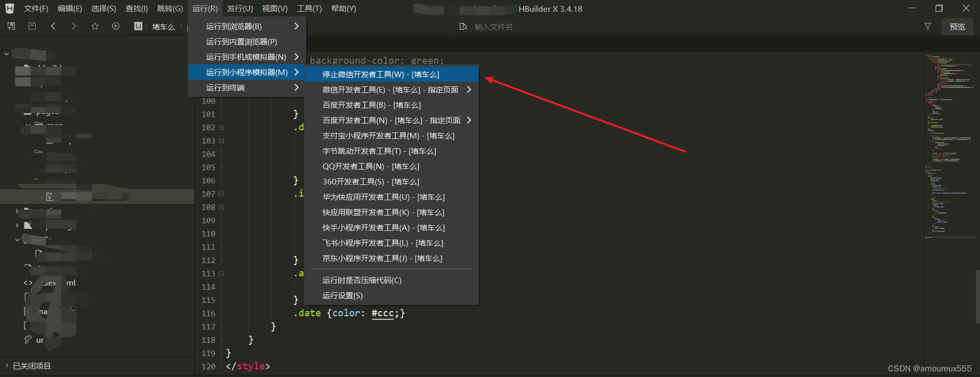Click the 预览 preview button
This screenshot has width=980, height=377.
[957, 27]
